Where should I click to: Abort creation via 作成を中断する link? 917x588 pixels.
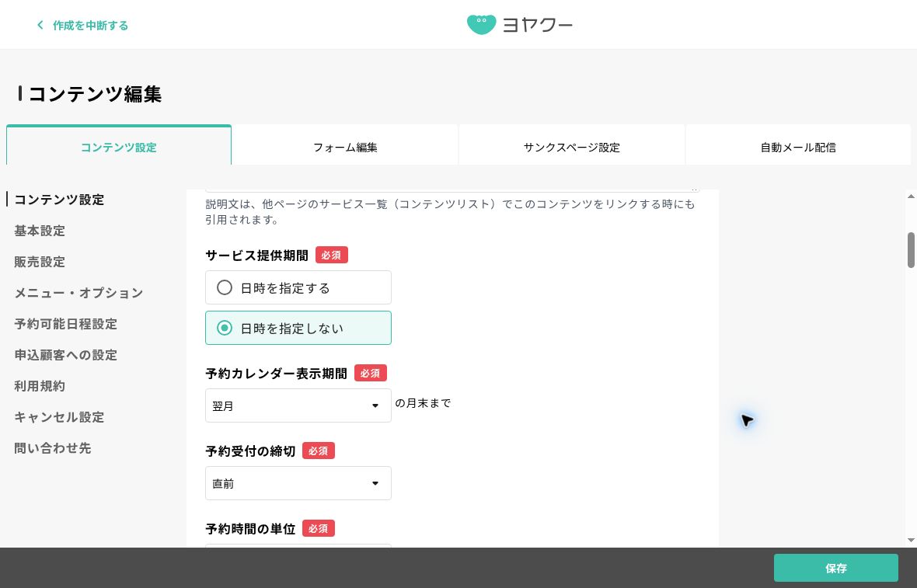point(91,25)
